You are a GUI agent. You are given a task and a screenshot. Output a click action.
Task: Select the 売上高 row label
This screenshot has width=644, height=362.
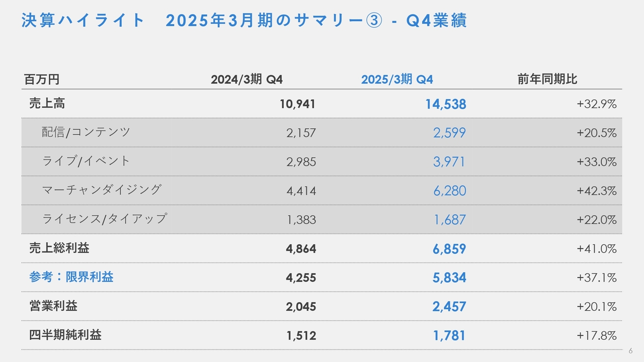tap(47, 104)
